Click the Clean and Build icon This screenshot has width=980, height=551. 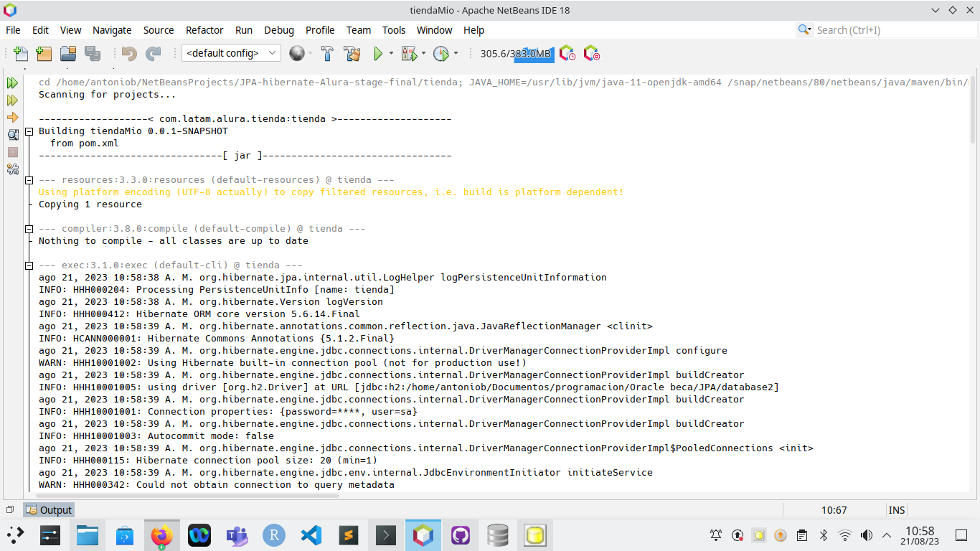coord(352,53)
